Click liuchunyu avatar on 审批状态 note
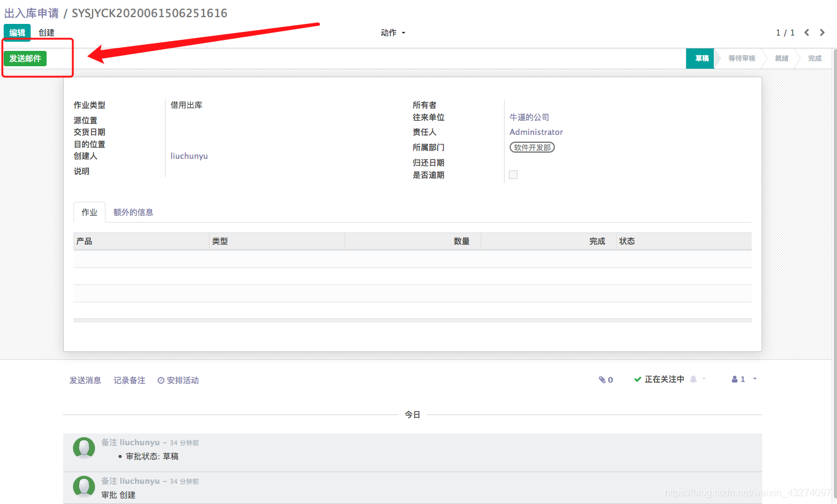This screenshot has height=504, width=837. pyautogui.click(x=84, y=448)
